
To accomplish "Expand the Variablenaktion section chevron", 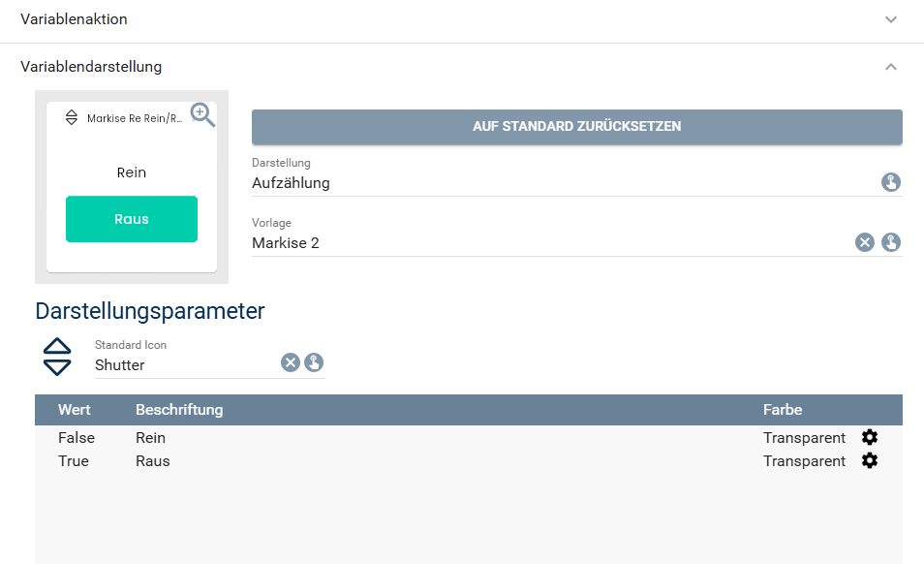I will (891, 19).
